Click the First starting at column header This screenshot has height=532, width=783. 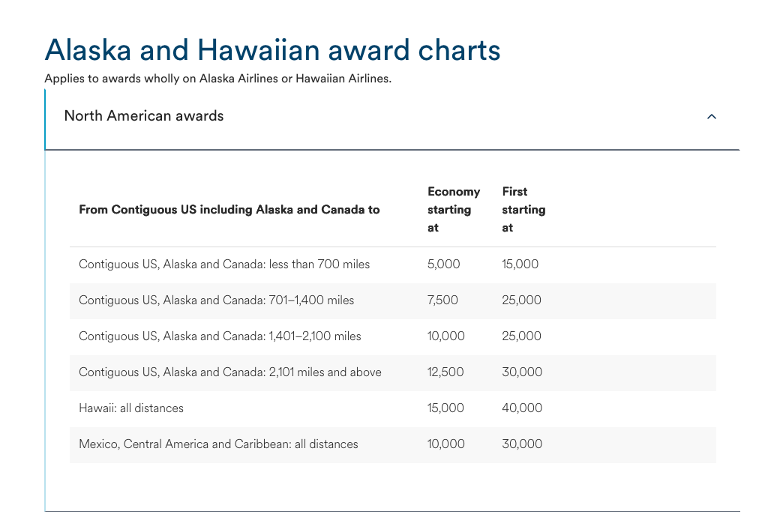[x=523, y=210]
